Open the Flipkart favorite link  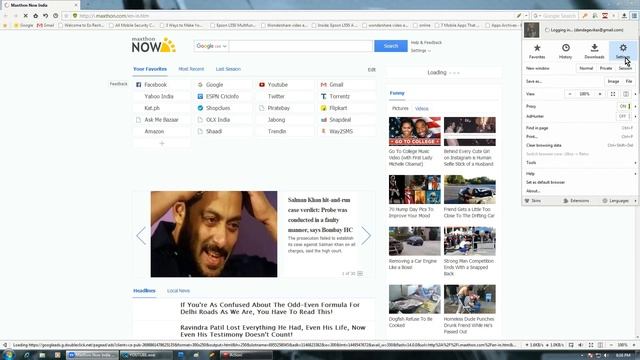pos(338,108)
